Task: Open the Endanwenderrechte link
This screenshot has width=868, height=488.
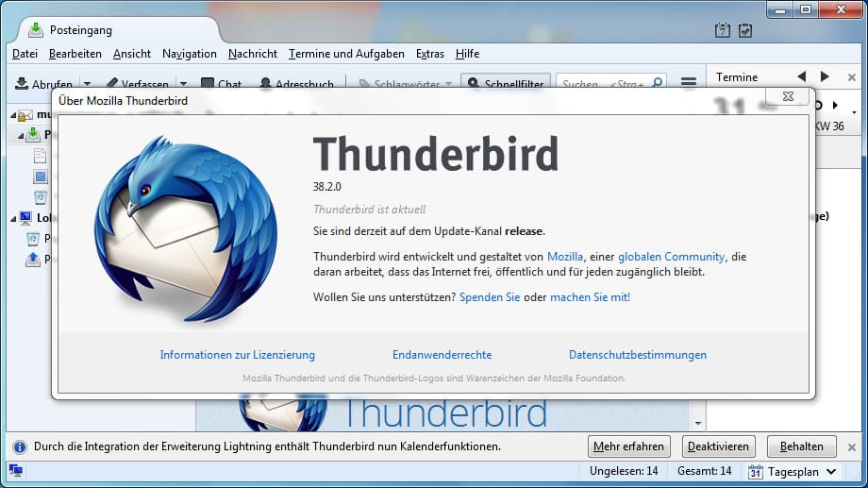Action: pos(442,355)
